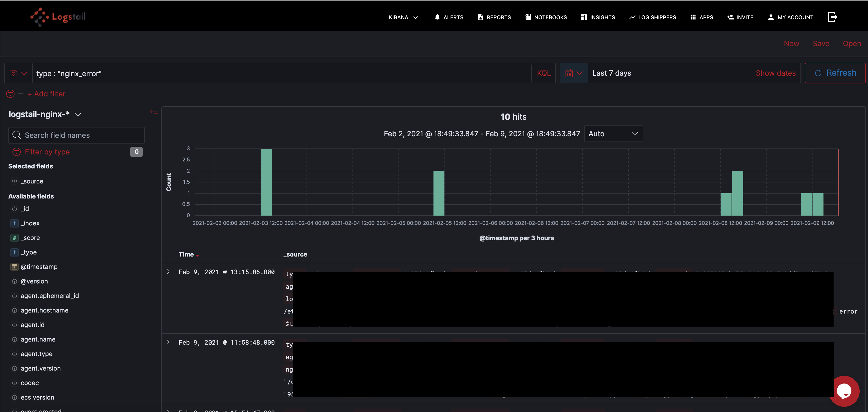Screen dimensions: 868x412
Task: Open the Kibana dropdown menu
Action: click(x=403, y=17)
